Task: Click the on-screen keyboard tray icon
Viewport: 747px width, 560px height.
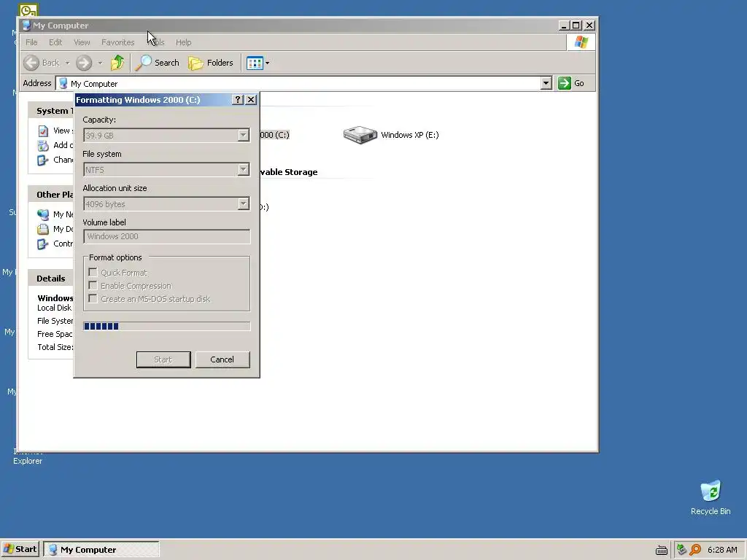Action: (662, 550)
